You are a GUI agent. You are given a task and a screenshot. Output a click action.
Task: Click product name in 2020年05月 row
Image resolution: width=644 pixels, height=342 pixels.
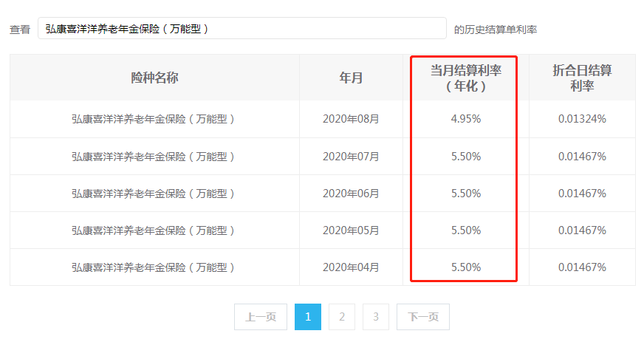pos(154,230)
